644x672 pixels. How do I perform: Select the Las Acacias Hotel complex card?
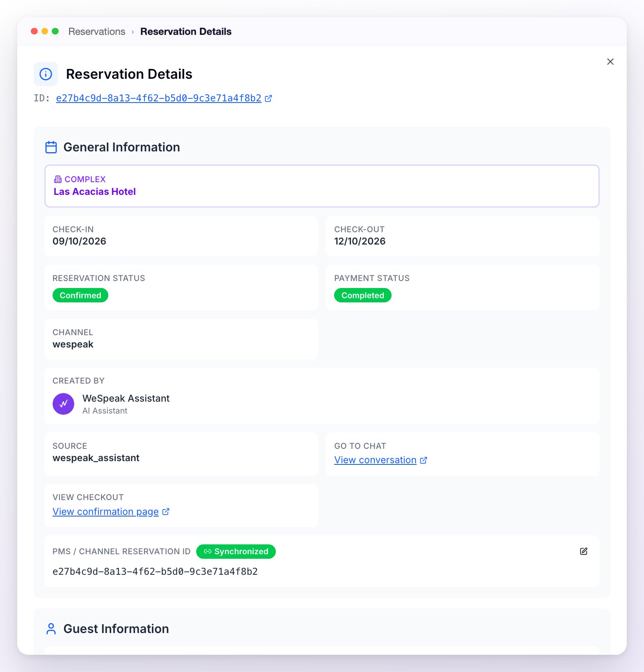point(322,186)
